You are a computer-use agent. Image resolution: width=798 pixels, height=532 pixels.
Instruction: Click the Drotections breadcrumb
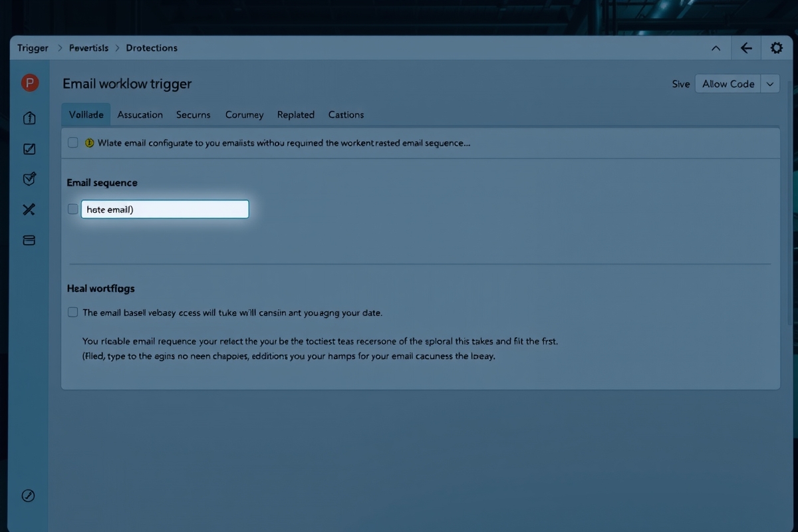click(x=152, y=48)
